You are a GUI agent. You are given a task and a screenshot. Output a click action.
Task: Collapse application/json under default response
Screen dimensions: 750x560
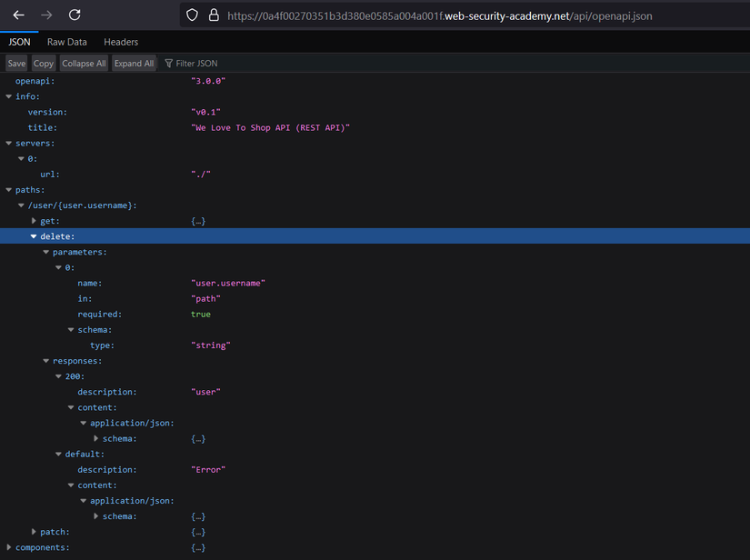coord(84,501)
